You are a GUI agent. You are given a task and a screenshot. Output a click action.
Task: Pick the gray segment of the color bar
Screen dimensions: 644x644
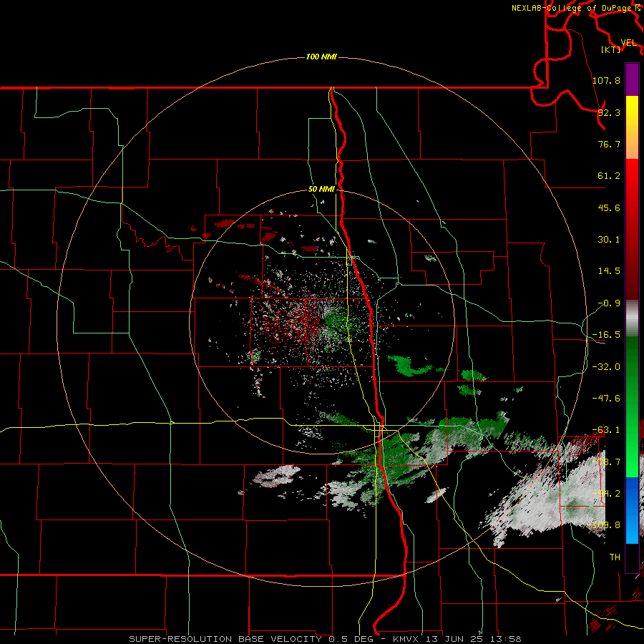coord(632,318)
